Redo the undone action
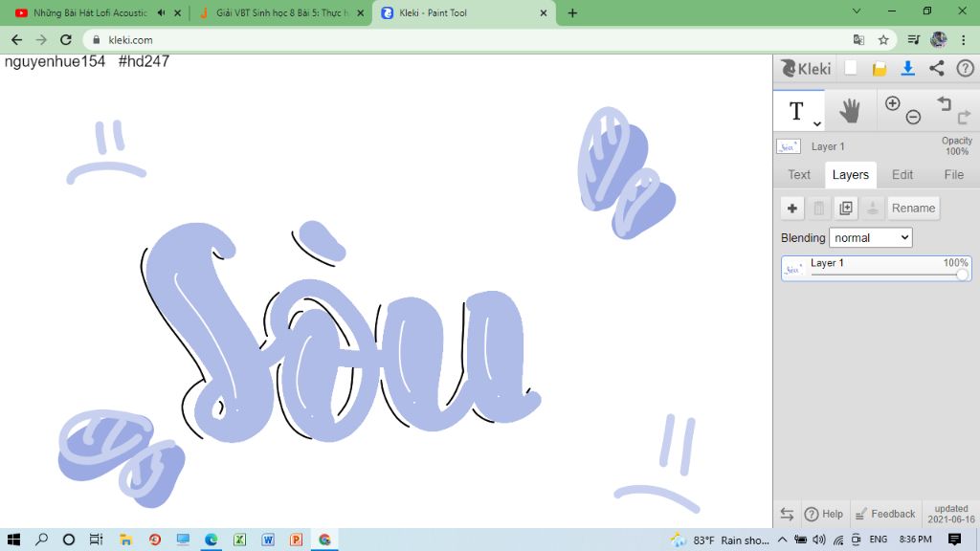Image resolution: width=980 pixels, height=551 pixels. point(964,117)
